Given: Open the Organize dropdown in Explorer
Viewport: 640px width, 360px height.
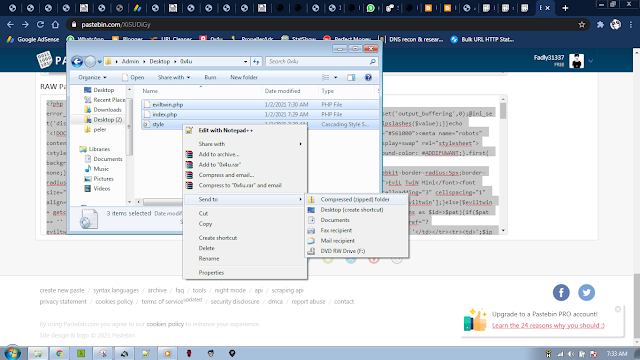Looking at the screenshot, I should (92, 78).
